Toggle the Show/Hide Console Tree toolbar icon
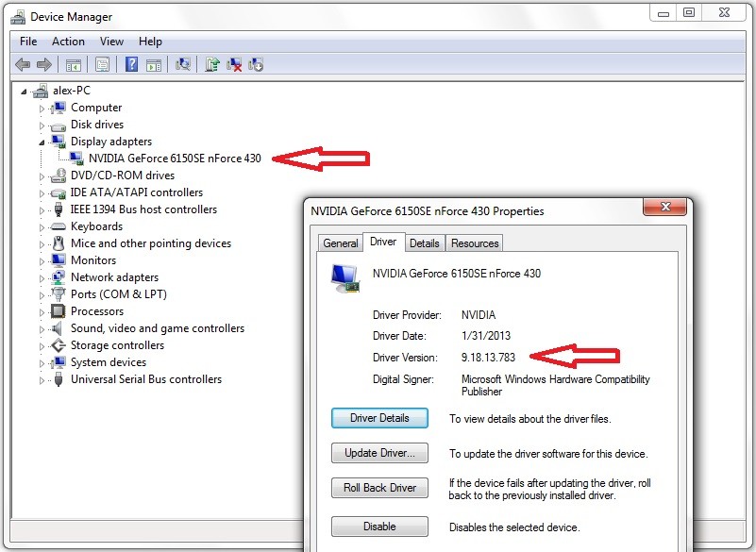Image resolution: width=756 pixels, height=552 pixels. [x=74, y=64]
